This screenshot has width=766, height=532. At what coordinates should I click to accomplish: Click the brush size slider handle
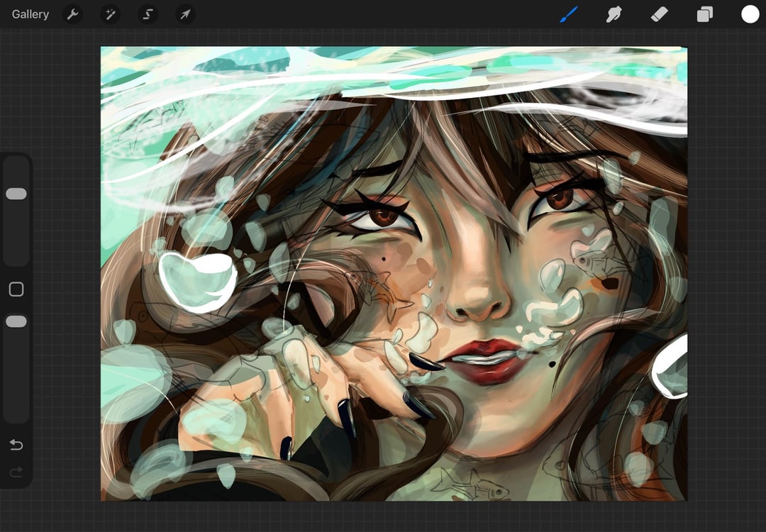point(16,194)
